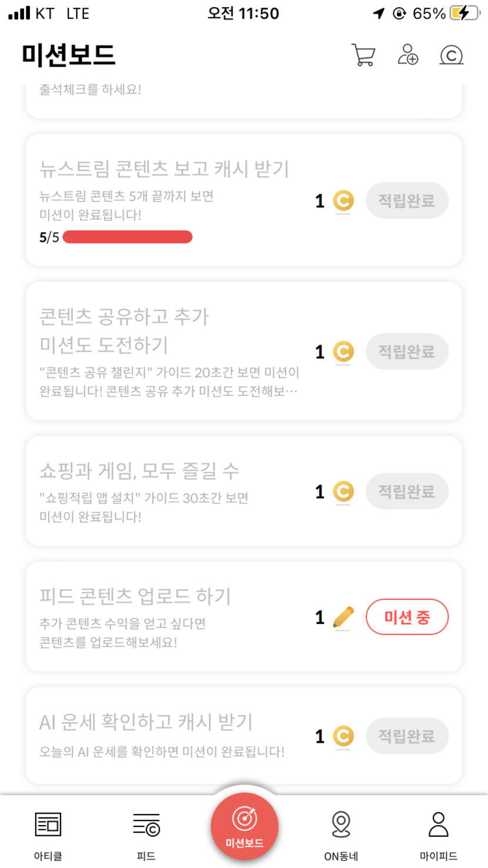Tap 적립완료 button on 쇼핑과 게임 mission
Image resolution: width=488 pixels, height=868 pixels.
pyautogui.click(x=407, y=492)
